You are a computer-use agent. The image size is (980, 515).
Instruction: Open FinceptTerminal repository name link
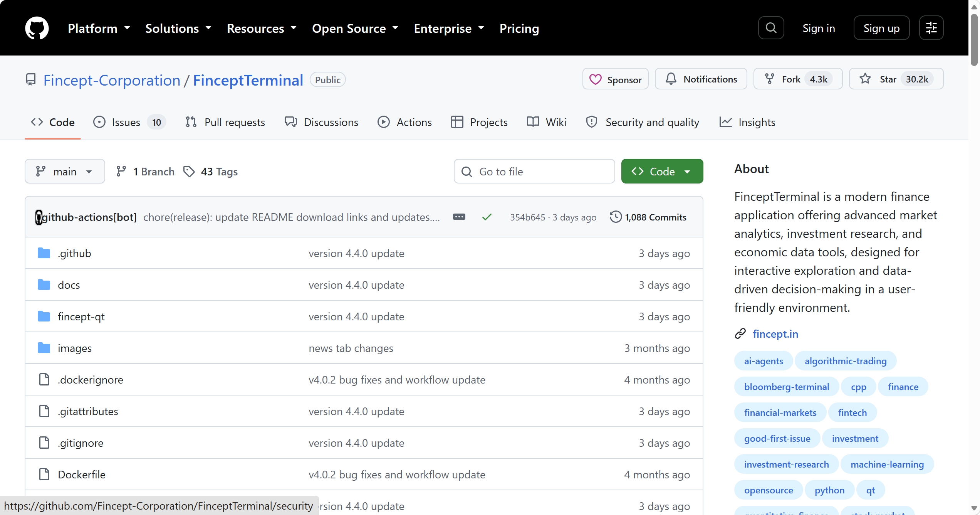point(248,80)
